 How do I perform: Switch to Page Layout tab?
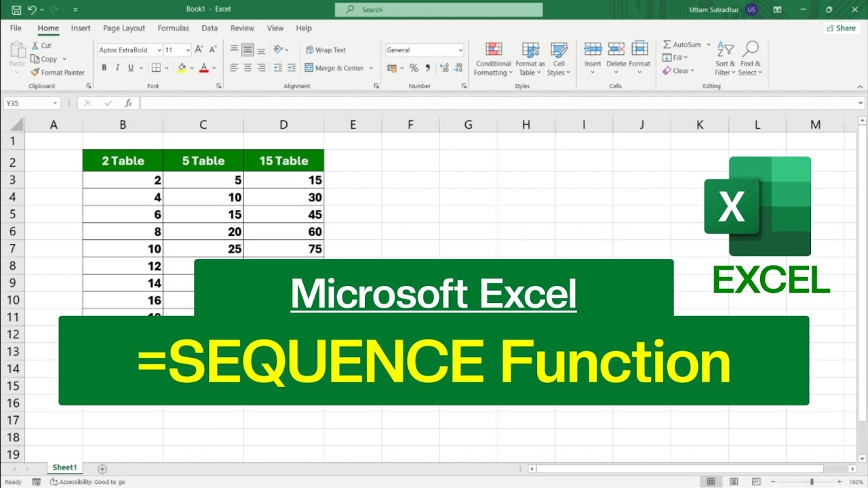pyautogui.click(x=124, y=28)
